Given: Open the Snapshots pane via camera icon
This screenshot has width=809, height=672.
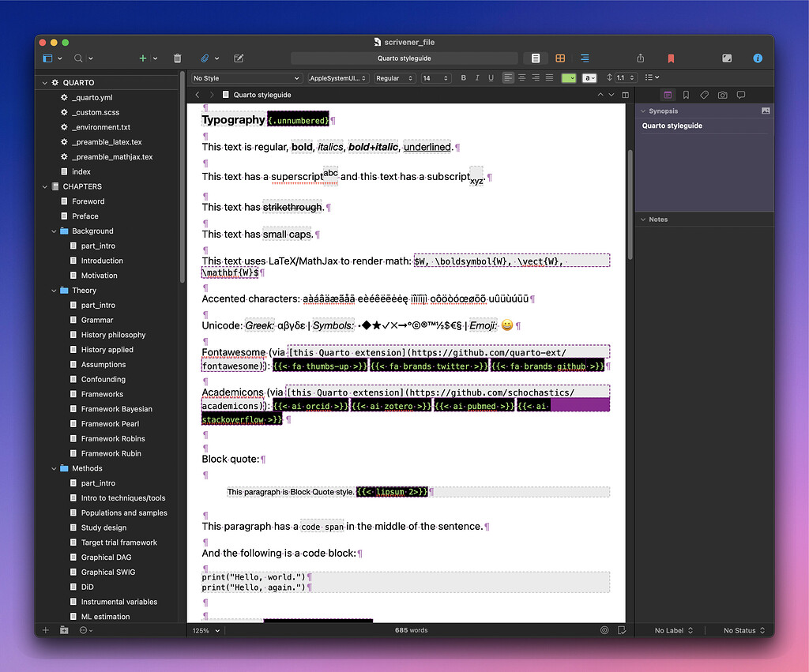Looking at the screenshot, I should (x=722, y=95).
